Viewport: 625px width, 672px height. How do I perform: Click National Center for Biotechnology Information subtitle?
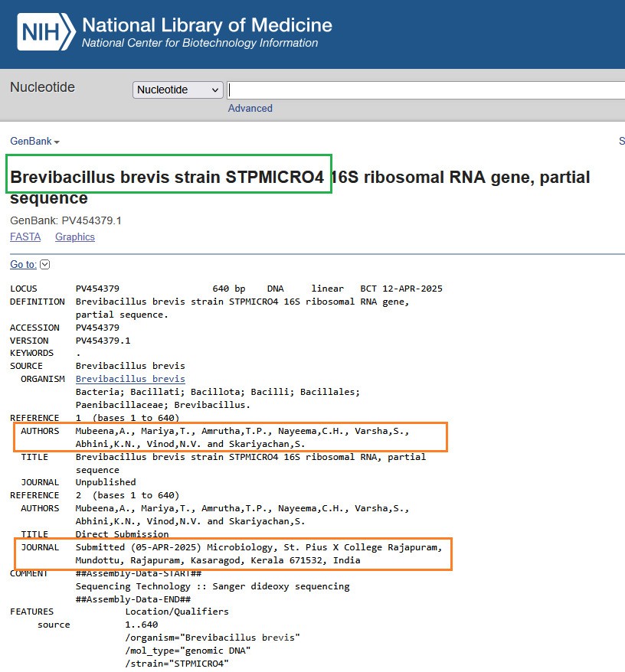199,44
